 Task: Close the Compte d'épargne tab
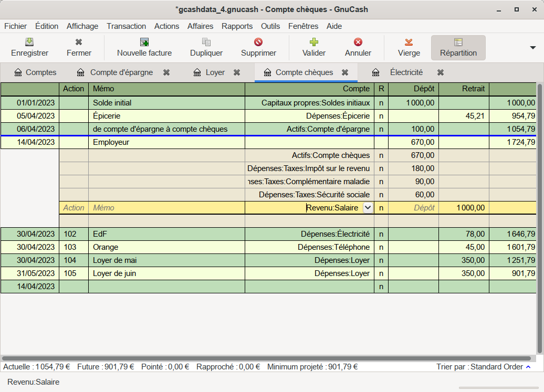click(x=166, y=72)
